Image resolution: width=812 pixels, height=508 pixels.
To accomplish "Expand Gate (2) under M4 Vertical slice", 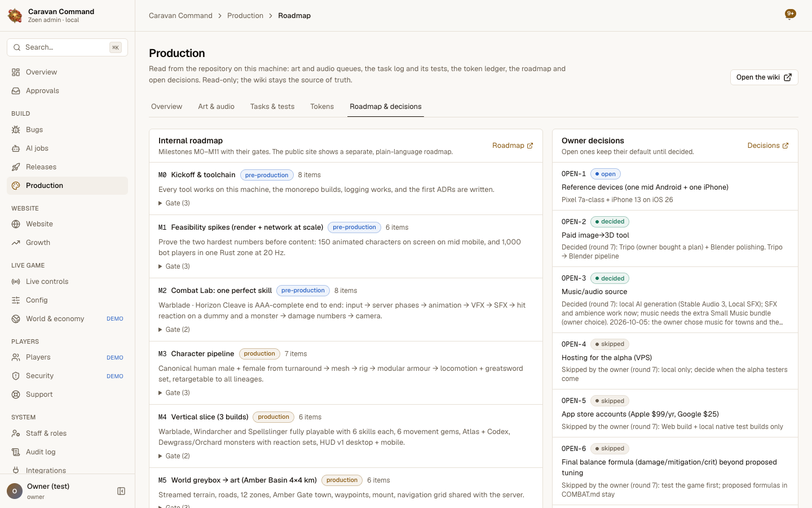I will point(174,456).
